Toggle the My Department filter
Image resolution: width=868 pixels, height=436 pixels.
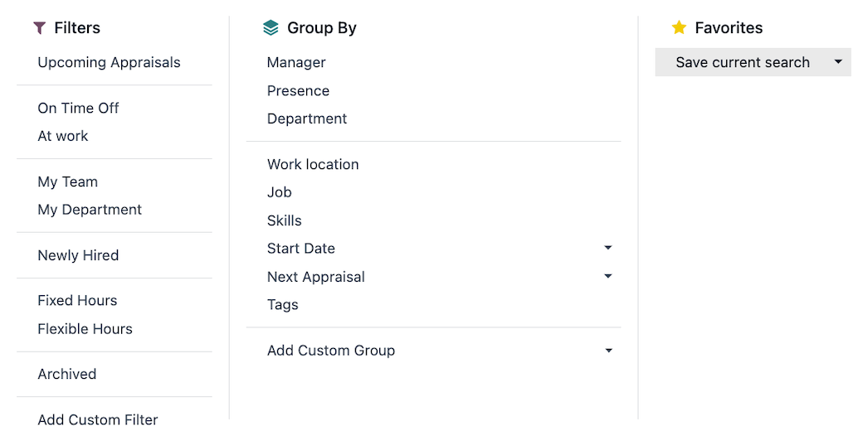coord(90,210)
